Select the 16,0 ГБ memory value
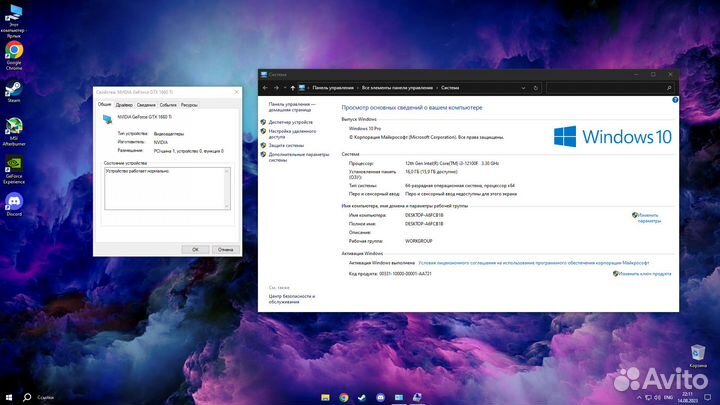 431,172
